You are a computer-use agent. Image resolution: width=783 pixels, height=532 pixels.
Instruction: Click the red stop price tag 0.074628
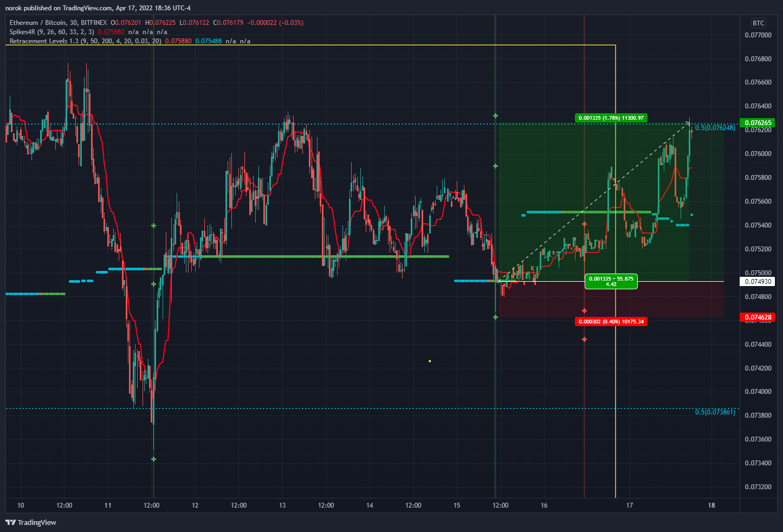pyautogui.click(x=758, y=317)
